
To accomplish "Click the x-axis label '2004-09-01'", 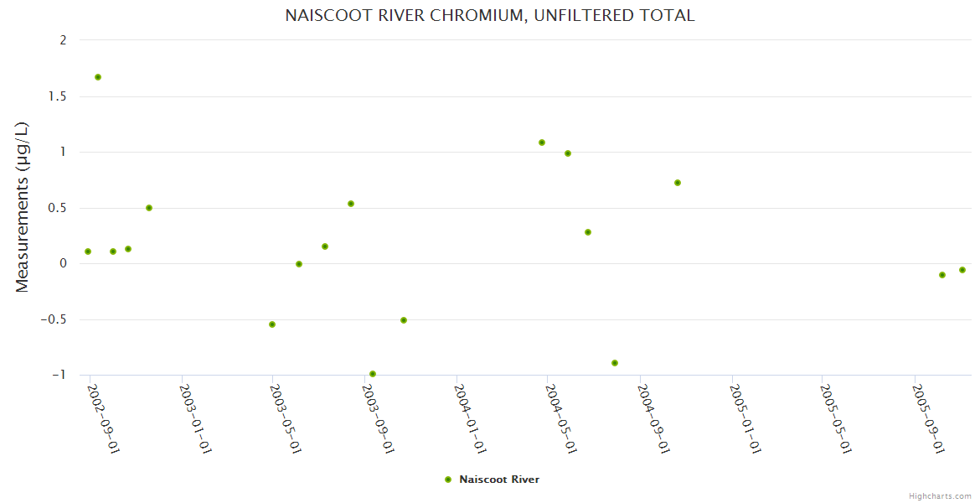I will coord(653,418).
